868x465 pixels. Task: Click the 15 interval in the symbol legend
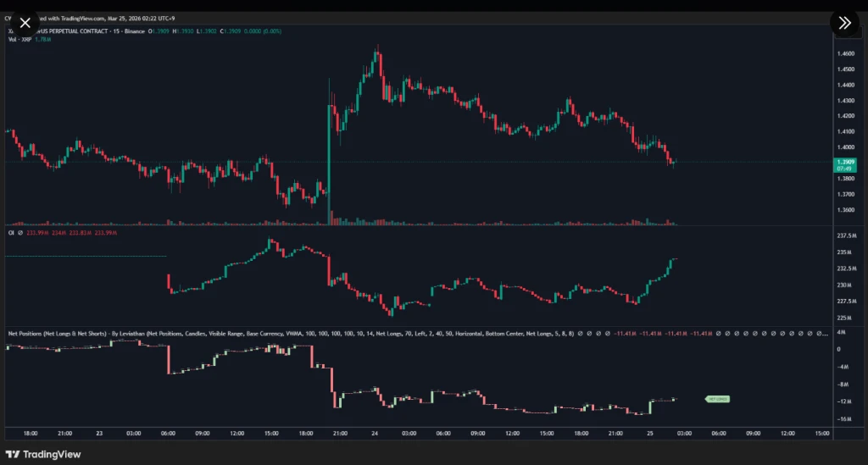tap(115, 31)
